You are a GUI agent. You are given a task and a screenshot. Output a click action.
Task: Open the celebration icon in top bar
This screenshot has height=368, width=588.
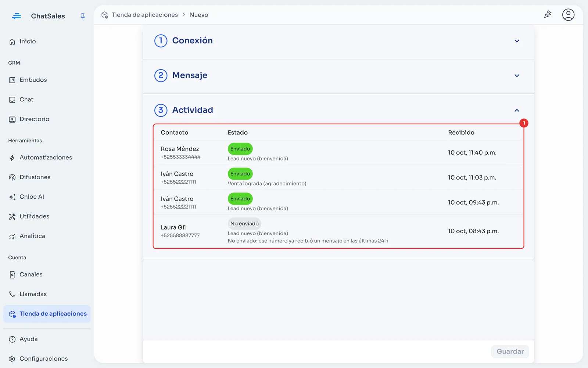548,15
